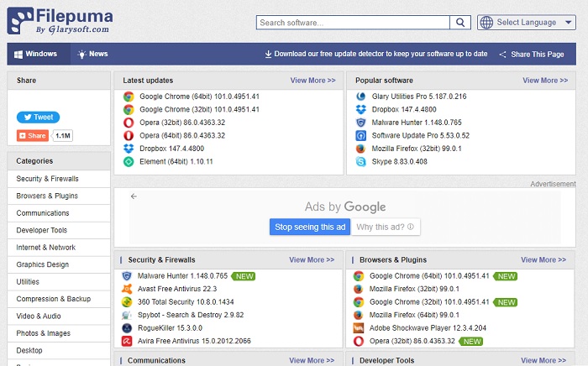This screenshot has height=366, width=588.
Task: Open Element (64bit) 1.10.11 link
Action: click(176, 162)
